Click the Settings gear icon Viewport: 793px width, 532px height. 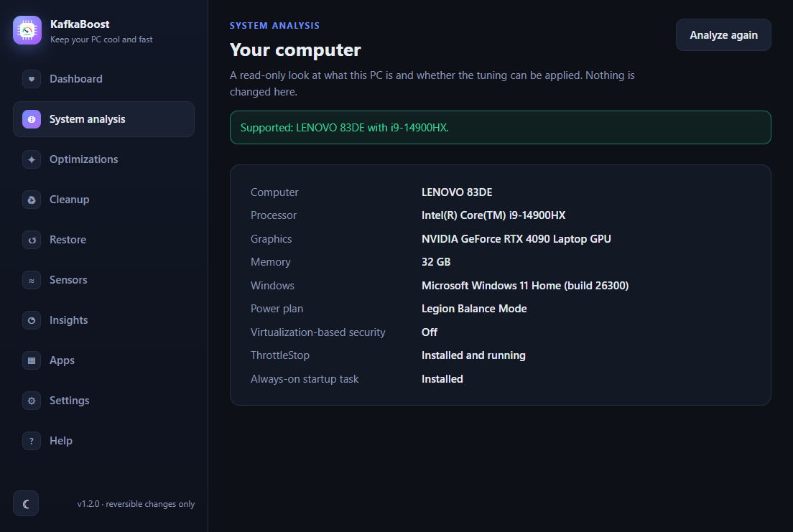[32, 401]
